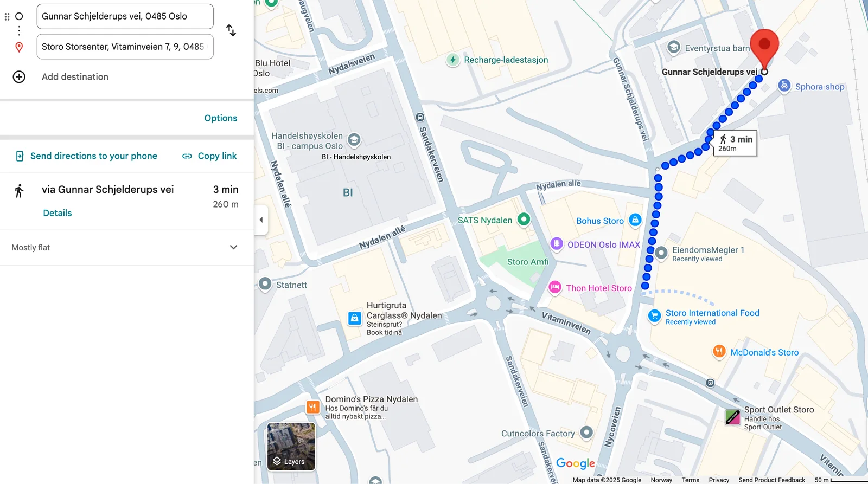Viewport: 868px width, 484px height.
Task: Open the Layers map thumbnail
Action: (x=291, y=447)
